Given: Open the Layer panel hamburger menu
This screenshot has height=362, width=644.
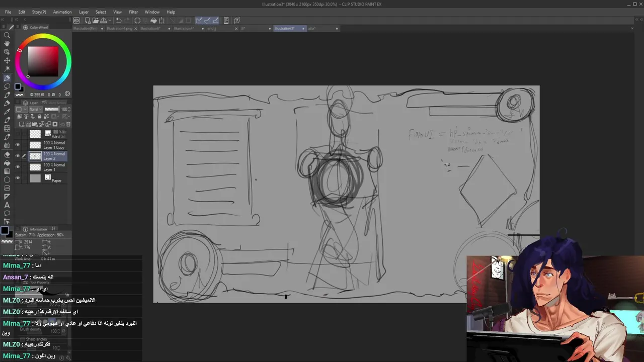Looking at the screenshot, I should (x=19, y=103).
